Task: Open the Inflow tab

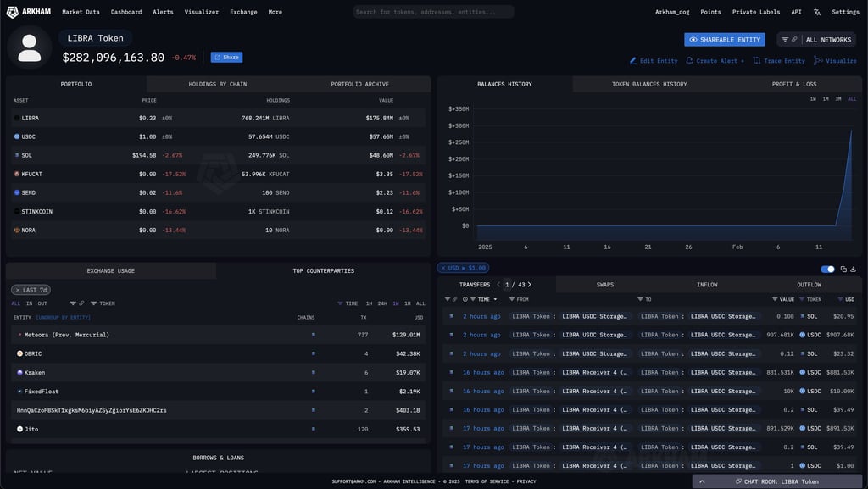Action: click(707, 285)
